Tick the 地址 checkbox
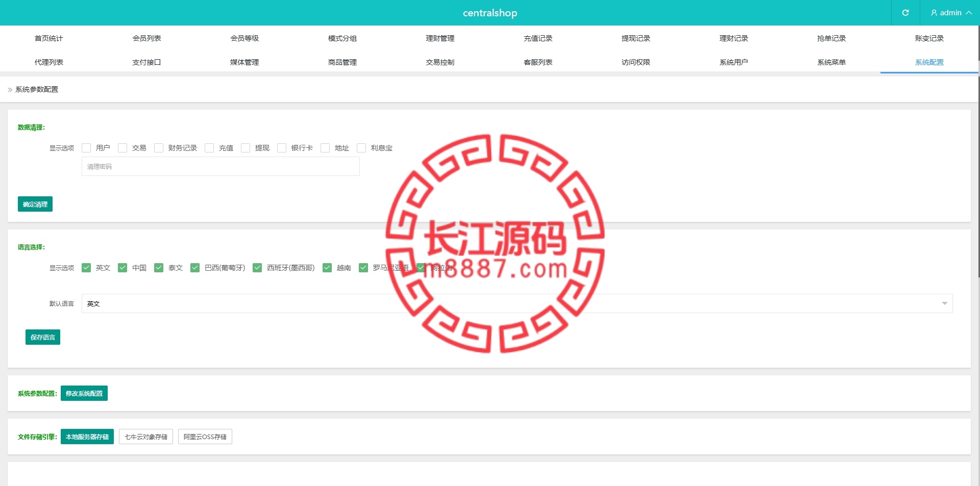980x486 pixels. click(x=325, y=148)
